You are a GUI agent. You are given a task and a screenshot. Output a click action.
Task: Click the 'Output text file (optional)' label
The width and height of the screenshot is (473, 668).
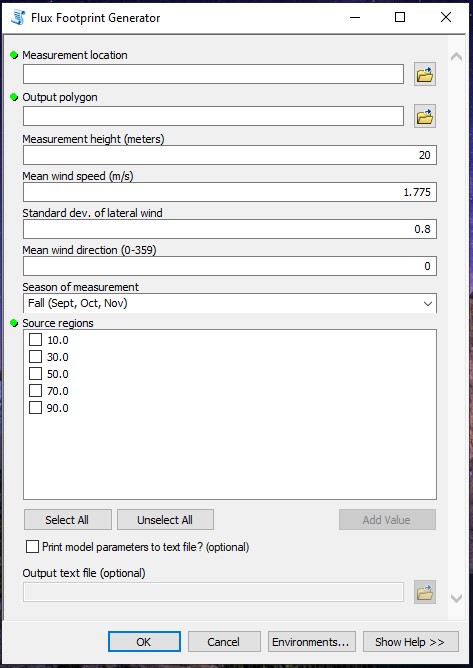point(84,573)
